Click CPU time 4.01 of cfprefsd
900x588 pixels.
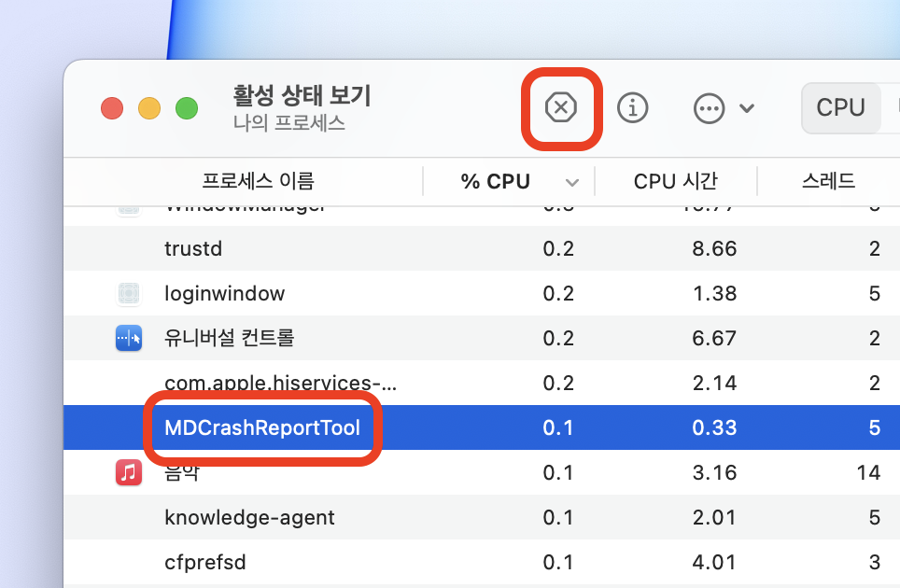pyautogui.click(x=714, y=562)
